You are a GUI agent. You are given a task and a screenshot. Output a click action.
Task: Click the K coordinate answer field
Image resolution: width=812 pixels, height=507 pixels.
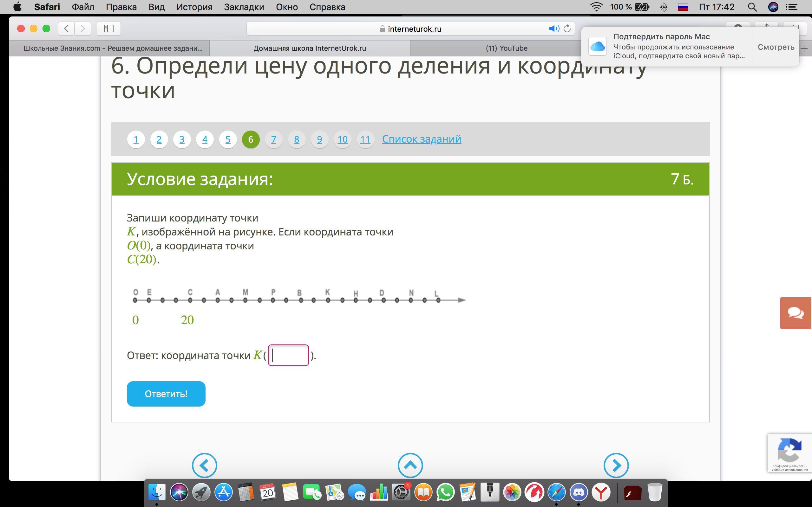[x=288, y=355]
